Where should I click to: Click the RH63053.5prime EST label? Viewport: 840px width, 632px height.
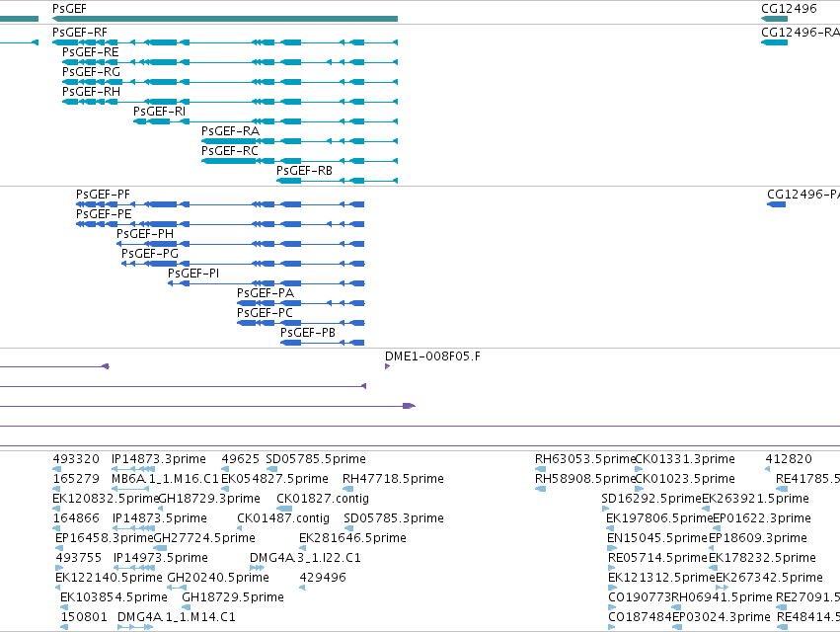click(585, 459)
